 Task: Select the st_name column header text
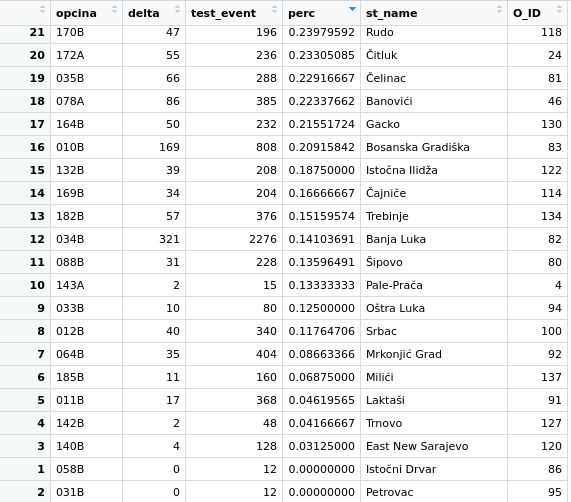tap(391, 13)
